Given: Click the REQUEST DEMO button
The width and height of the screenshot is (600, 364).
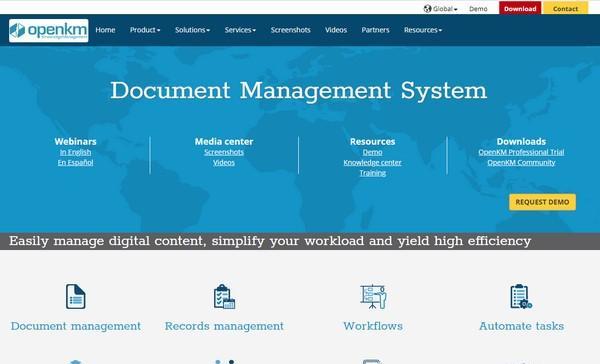Looking at the screenshot, I should 542,202.
